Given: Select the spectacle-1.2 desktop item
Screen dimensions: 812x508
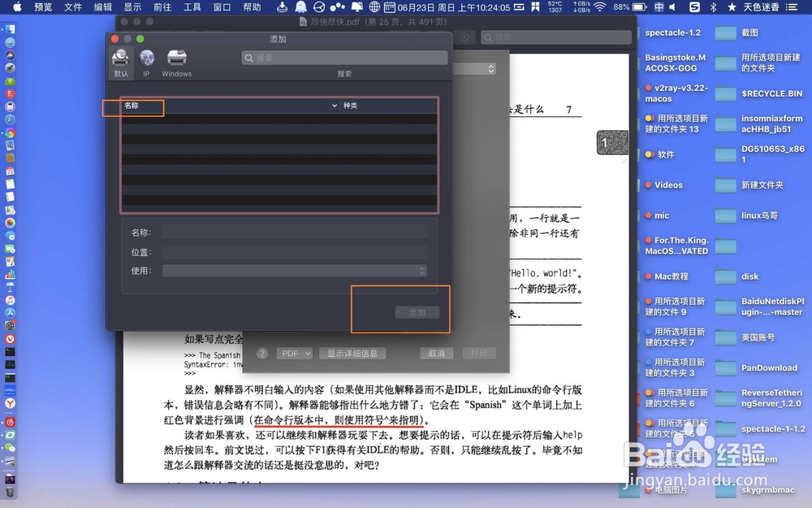Looking at the screenshot, I should 672,33.
